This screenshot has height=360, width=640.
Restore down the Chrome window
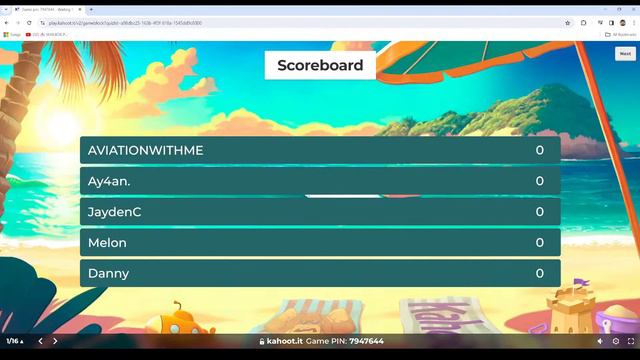[x=619, y=9]
